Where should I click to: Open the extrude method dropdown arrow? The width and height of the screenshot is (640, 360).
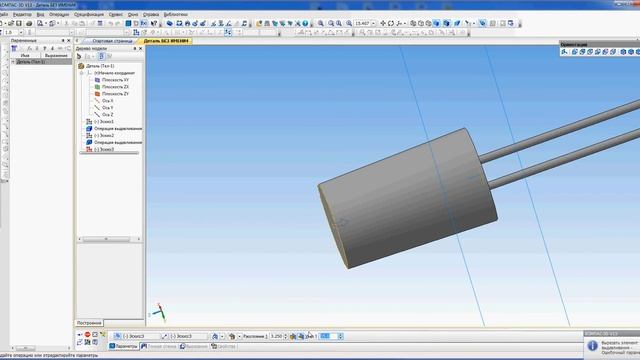240,336
